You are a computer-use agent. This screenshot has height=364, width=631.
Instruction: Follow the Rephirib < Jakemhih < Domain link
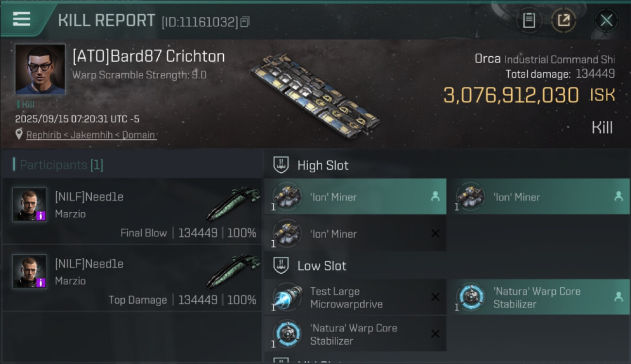coord(91,135)
